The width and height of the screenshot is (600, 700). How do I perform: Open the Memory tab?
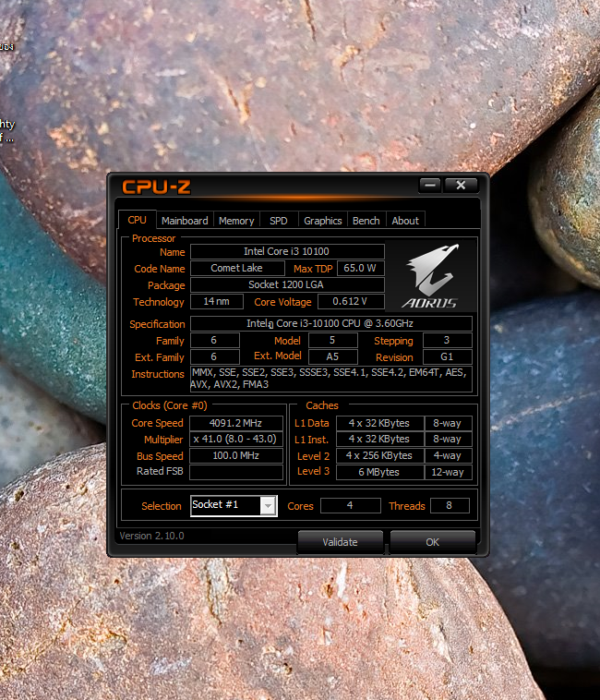click(236, 221)
